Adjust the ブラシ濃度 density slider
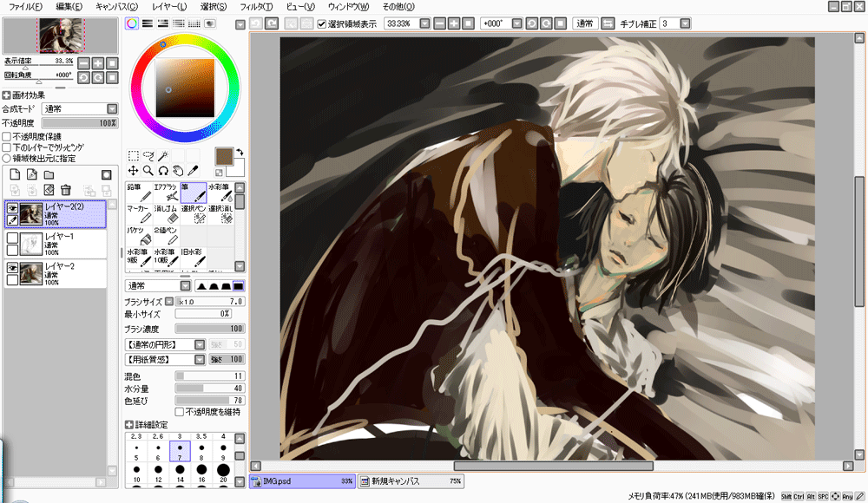The height and width of the screenshot is (503, 868). click(x=210, y=329)
